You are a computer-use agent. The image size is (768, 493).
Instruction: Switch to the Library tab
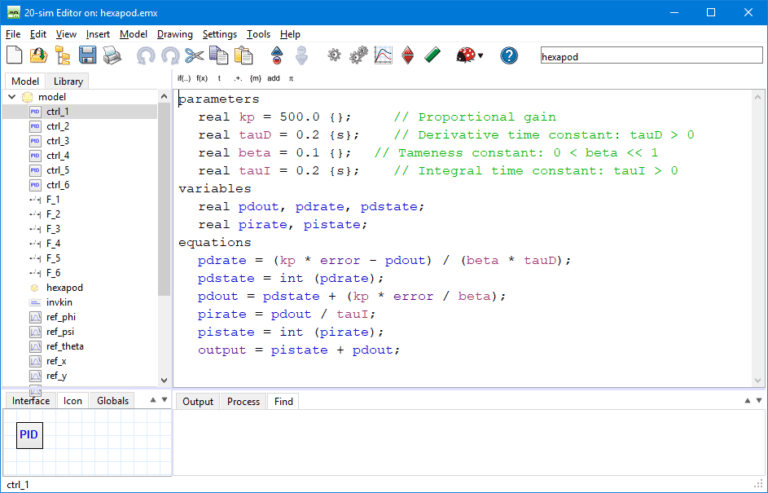69,81
